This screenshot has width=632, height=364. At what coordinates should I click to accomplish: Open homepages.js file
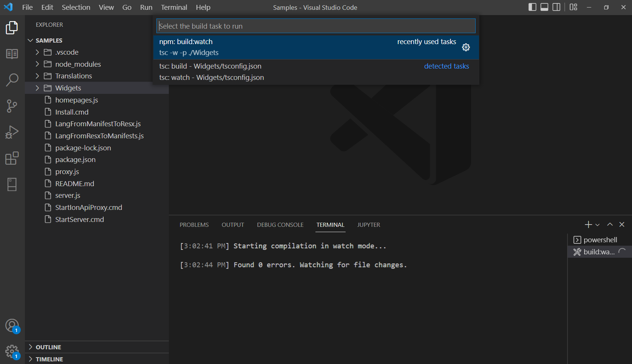[x=97, y=100]
